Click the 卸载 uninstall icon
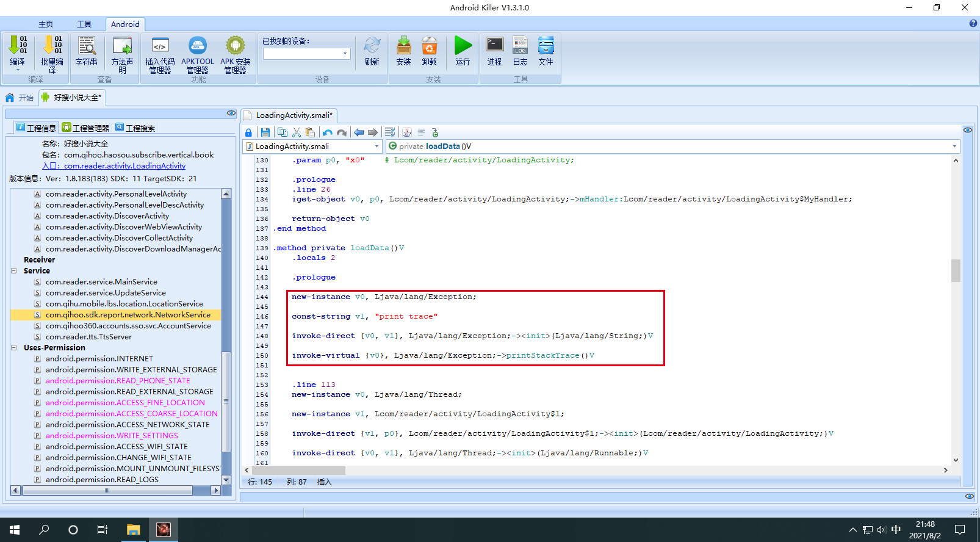 (x=430, y=46)
